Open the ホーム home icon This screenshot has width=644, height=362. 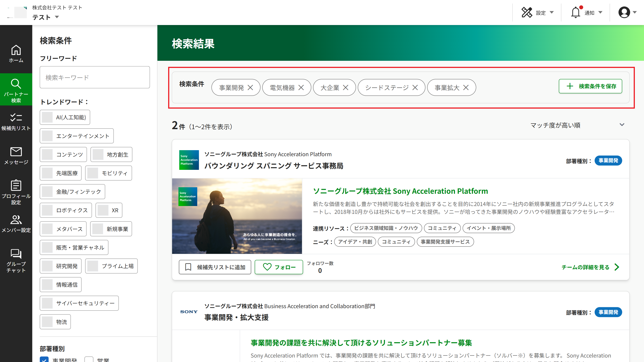pos(16,50)
